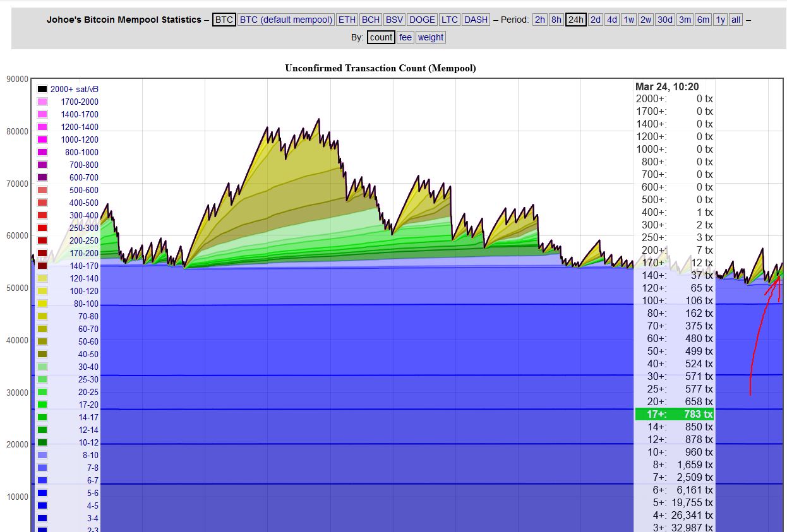Viewport: 787px width, 532px height.
Task: Click the 25-30 legend swatch
Action: (42, 379)
